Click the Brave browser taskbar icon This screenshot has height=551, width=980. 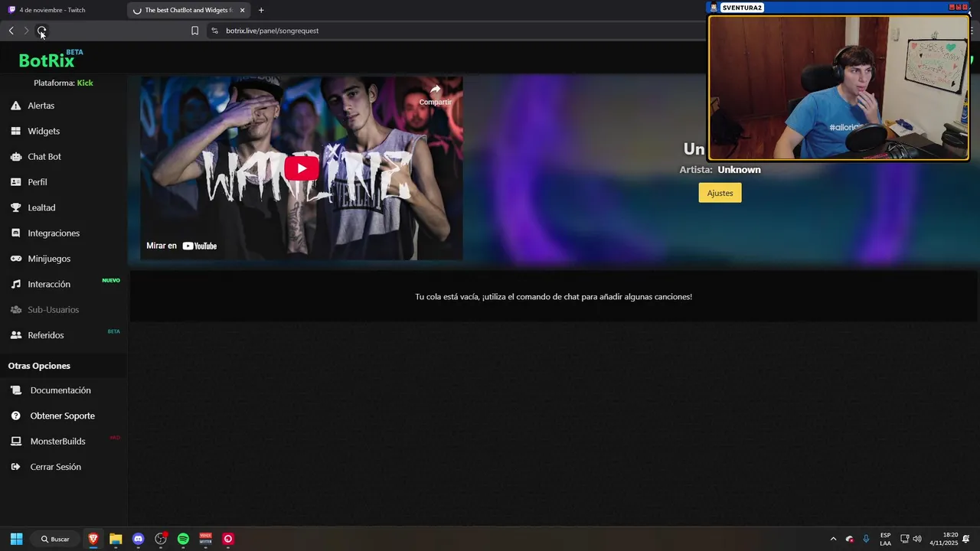tap(93, 539)
